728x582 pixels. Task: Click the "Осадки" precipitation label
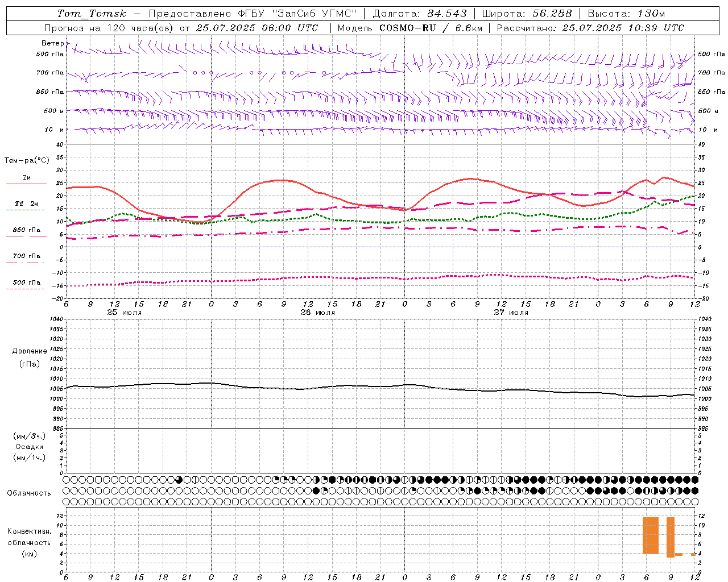pos(30,447)
